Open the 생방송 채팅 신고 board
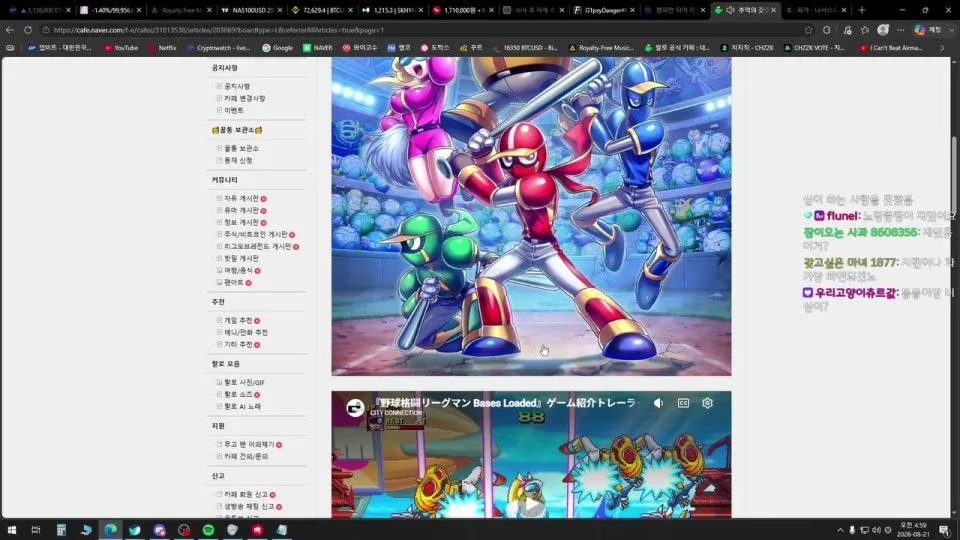The height and width of the screenshot is (540, 960). point(248,506)
